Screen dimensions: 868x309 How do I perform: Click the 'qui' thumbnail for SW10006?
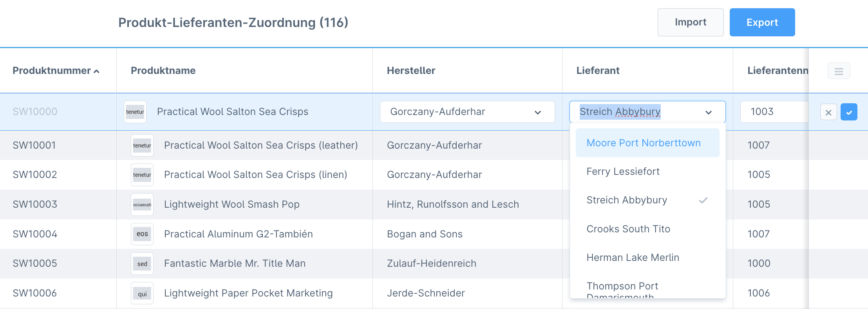[142, 293]
